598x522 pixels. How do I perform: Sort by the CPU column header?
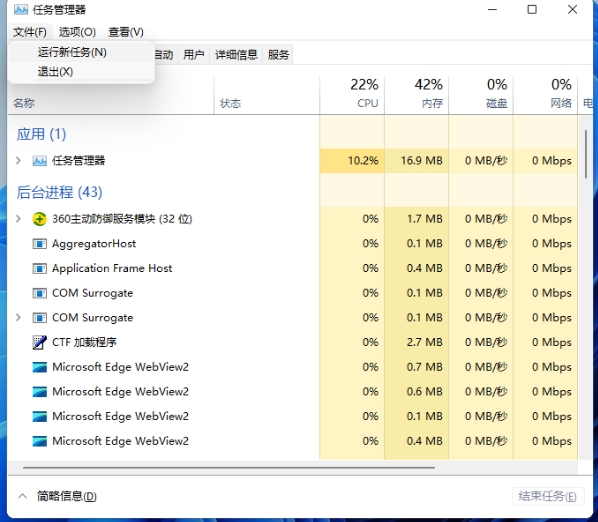(x=352, y=94)
